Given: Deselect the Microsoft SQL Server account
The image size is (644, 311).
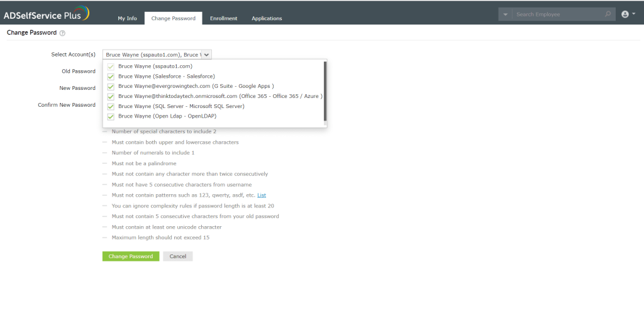Looking at the screenshot, I should pyautogui.click(x=111, y=106).
